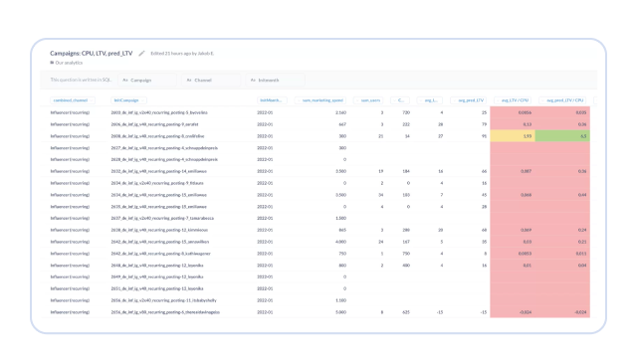Viewport: 637px width, 364px height.
Task: Click campaign 2608 recurring_posting-8 cell
Action: point(157,136)
